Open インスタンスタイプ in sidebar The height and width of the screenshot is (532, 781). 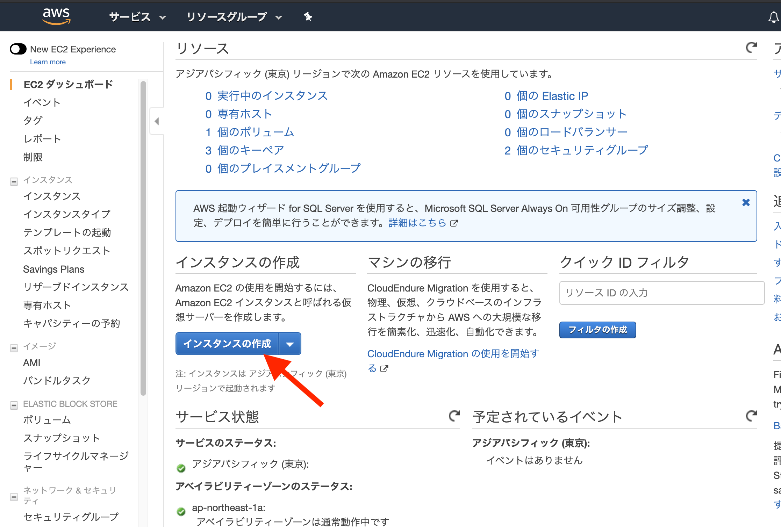point(67,214)
